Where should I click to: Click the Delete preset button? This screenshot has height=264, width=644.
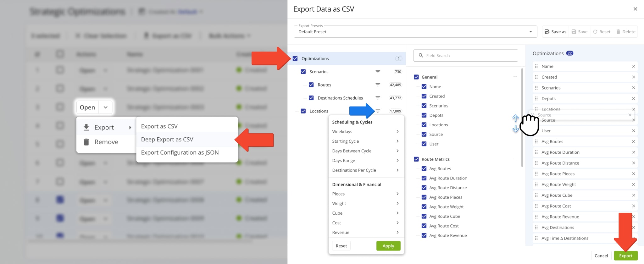coord(626,32)
